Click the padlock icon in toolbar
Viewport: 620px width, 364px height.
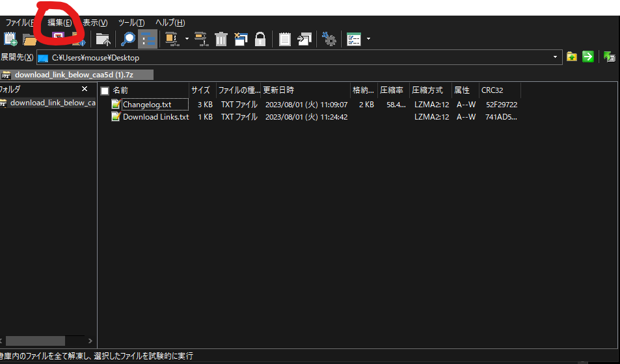click(x=260, y=39)
